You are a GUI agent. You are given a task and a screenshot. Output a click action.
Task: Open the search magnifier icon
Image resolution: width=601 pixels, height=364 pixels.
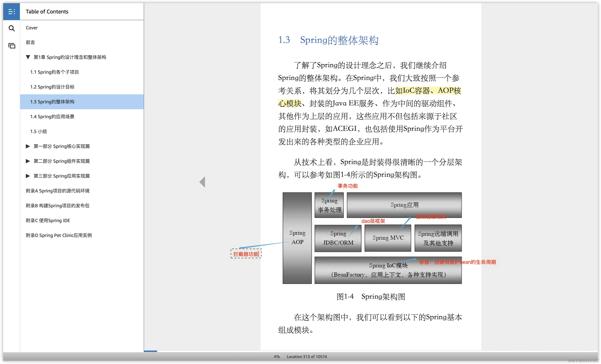tap(12, 28)
